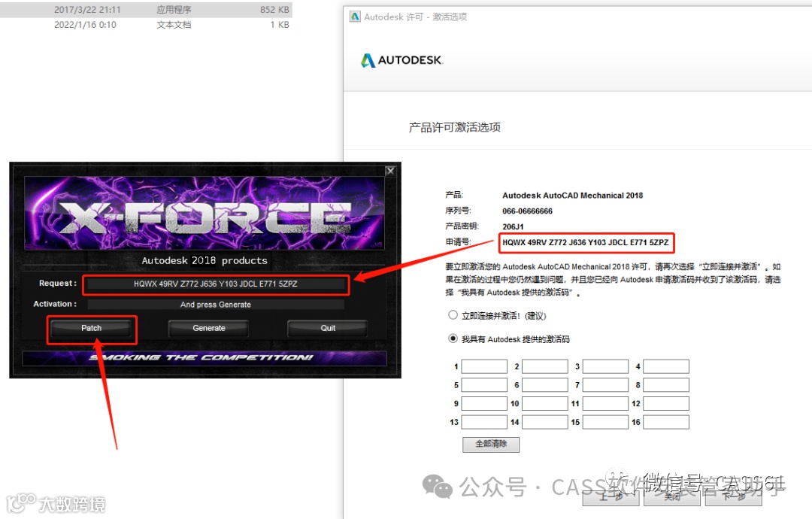The width and height of the screenshot is (812, 519).
Task: Click activation code box number 5
Action: [484, 385]
